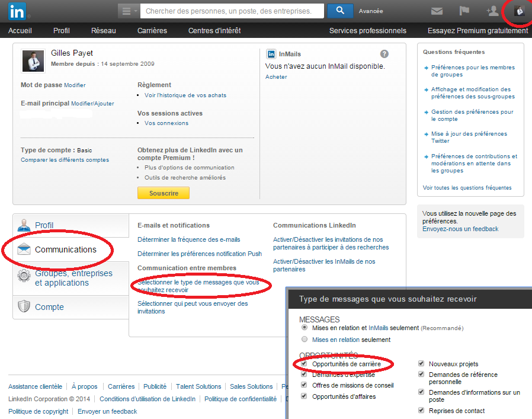Toggle Demandes d'expertise checkbox
Screen dimensions: 532x419
point(304,374)
